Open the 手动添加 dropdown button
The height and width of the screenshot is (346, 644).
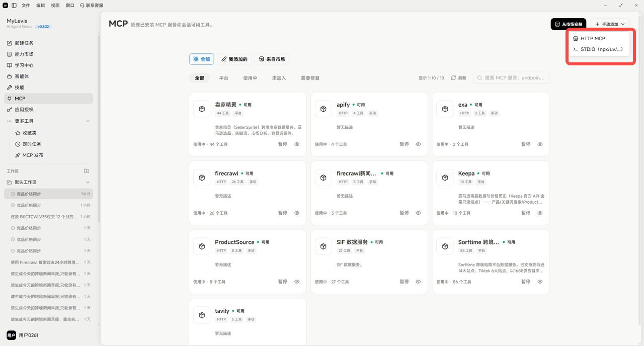(610, 24)
